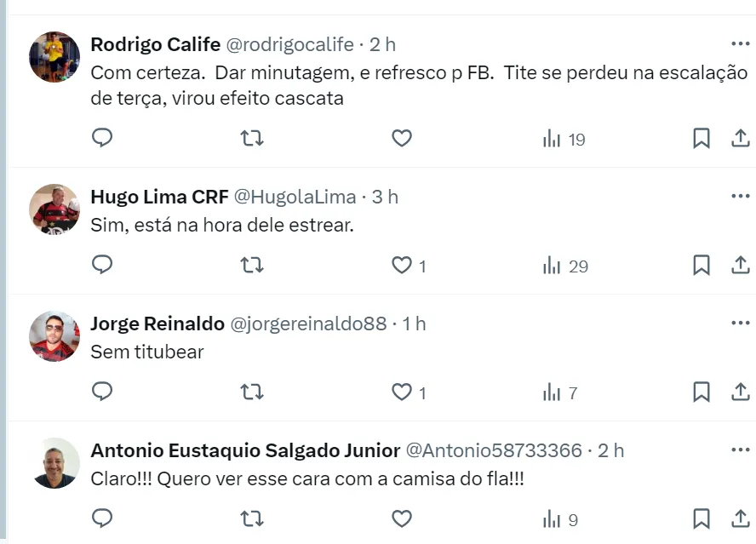Reply to Rodrigo Calife's tweet
Viewport: 756px width, 544px height.
[x=102, y=138]
